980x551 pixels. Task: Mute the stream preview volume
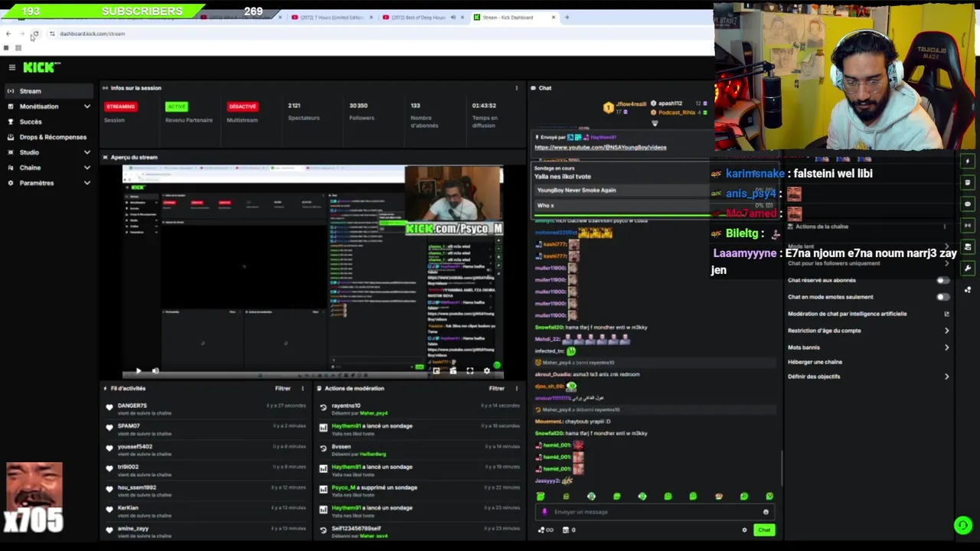click(x=155, y=371)
